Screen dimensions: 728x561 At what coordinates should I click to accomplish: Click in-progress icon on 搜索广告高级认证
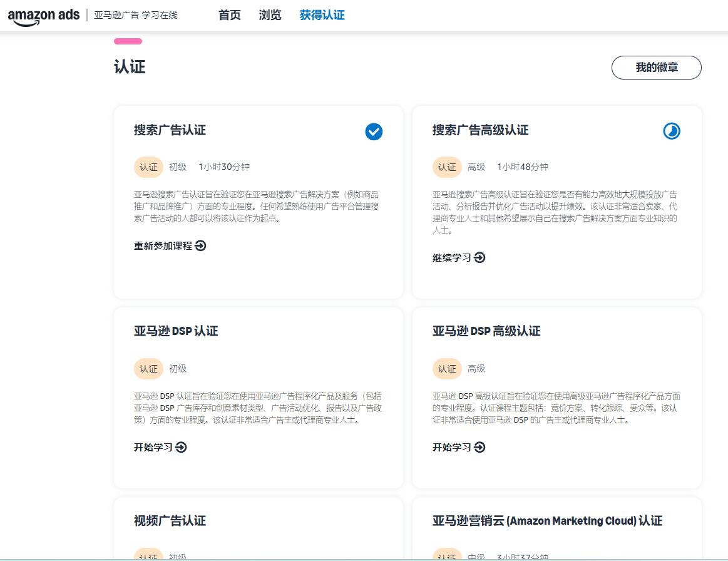click(672, 131)
